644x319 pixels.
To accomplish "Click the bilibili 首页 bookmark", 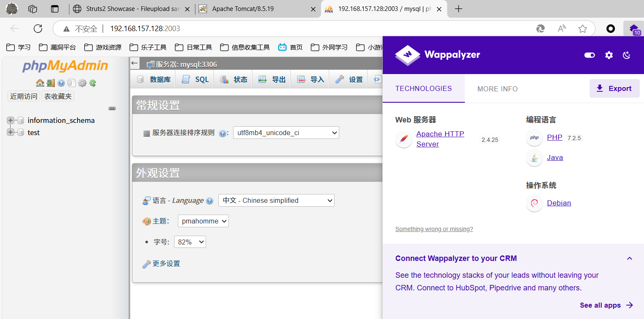I will pos(290,47).
